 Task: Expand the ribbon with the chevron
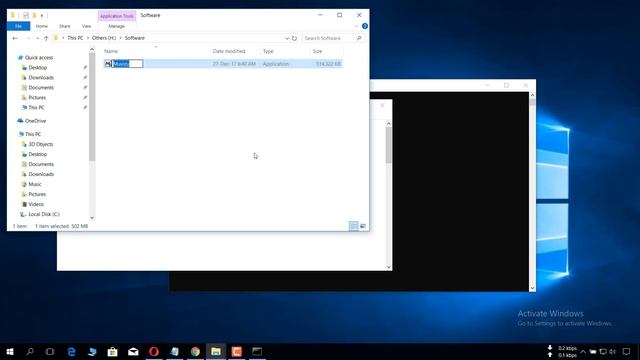pos(356,26)
